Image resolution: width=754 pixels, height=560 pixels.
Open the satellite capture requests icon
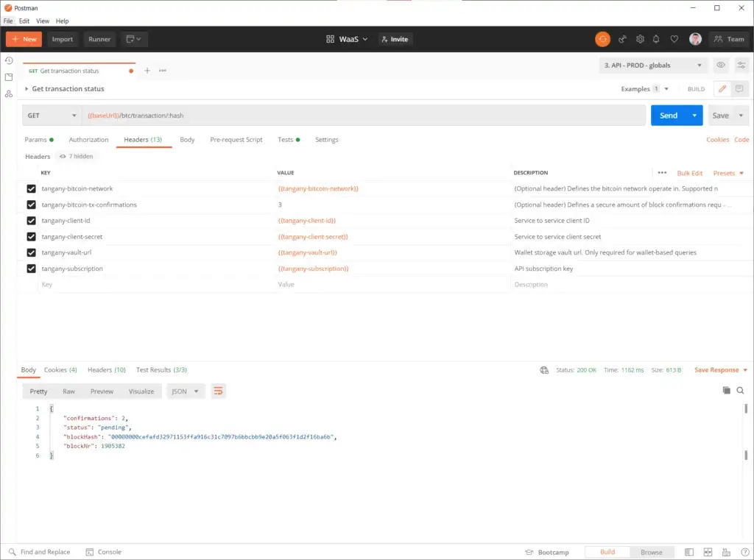[x=622, y=39]
